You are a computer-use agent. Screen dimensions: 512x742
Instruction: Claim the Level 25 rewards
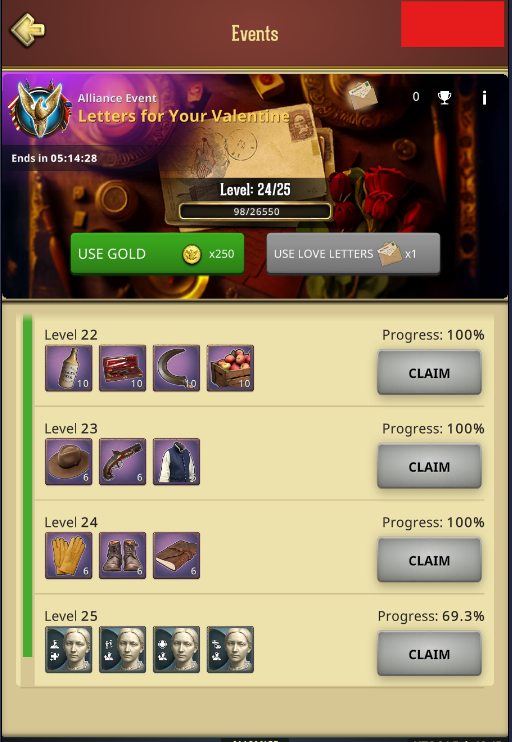click(x=429, y=654)
